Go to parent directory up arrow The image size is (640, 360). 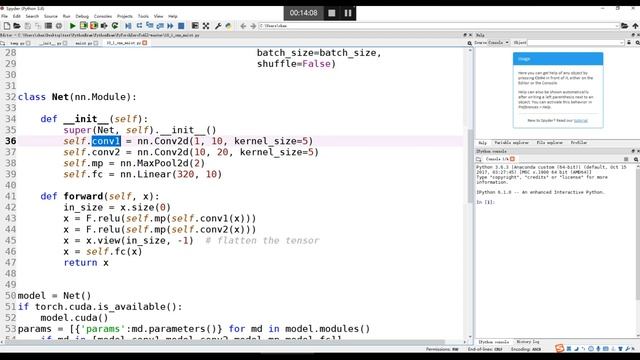(x=635, y=26)
